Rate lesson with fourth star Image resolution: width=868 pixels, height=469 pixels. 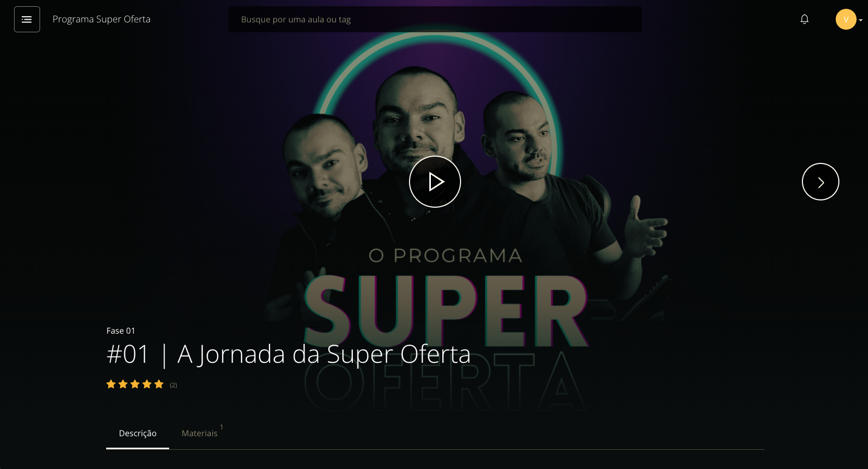147,384
